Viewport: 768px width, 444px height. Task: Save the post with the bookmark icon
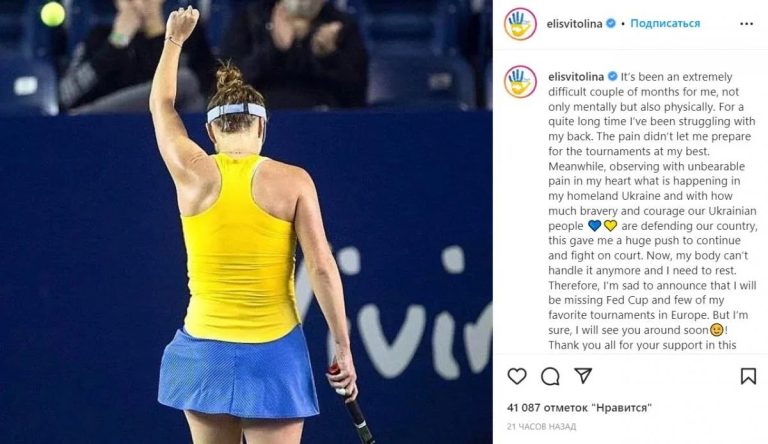click(x=748, y=376)
